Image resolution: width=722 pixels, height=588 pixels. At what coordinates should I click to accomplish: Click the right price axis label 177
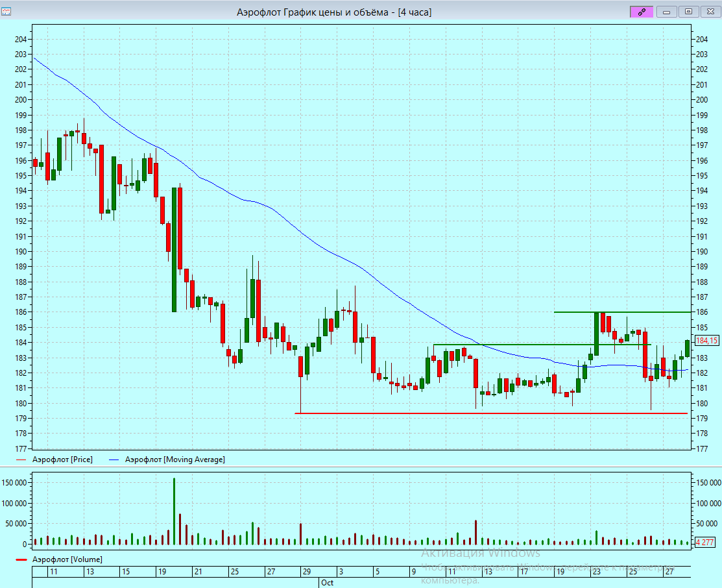[x=702, y=448]
